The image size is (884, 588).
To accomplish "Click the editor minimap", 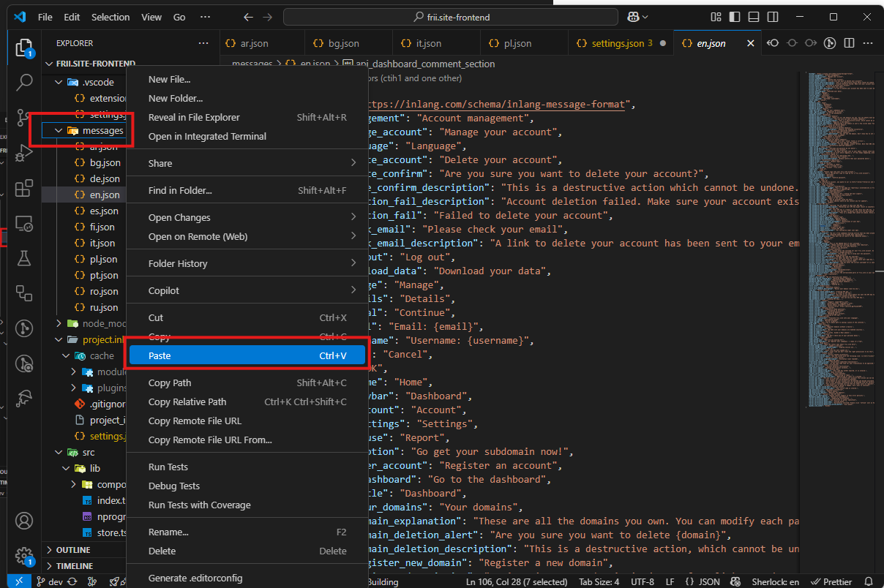I will (x=839, y=238).
